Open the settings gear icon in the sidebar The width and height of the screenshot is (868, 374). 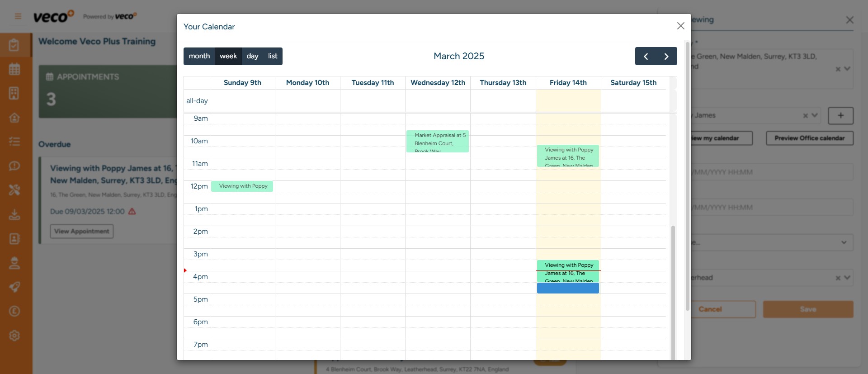click(14, 336)
